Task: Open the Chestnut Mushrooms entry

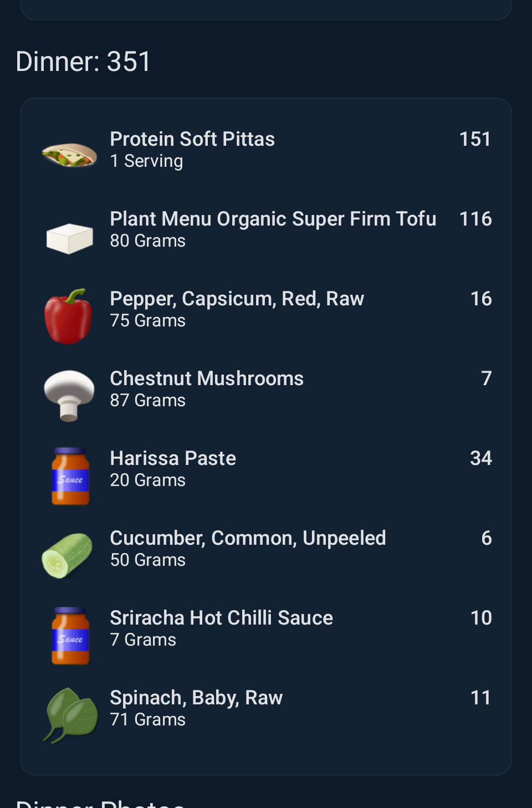Action: [207, 379]
